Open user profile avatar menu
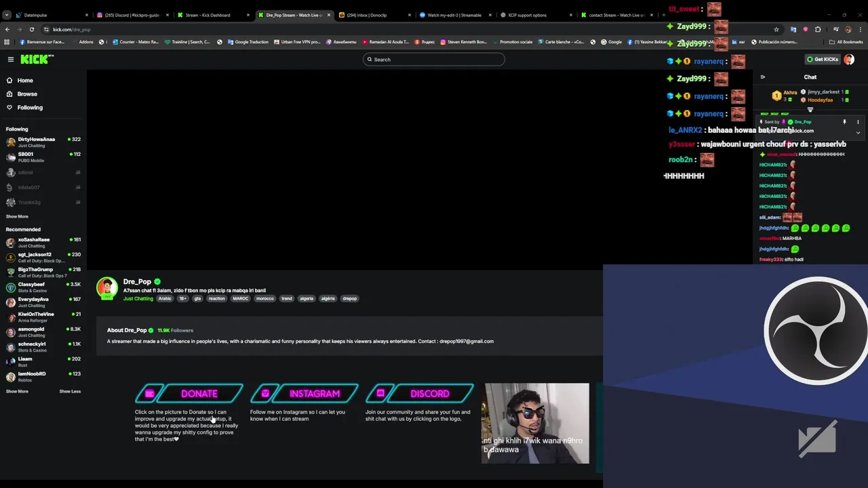 pyautogui.click(x=849, y=60)
